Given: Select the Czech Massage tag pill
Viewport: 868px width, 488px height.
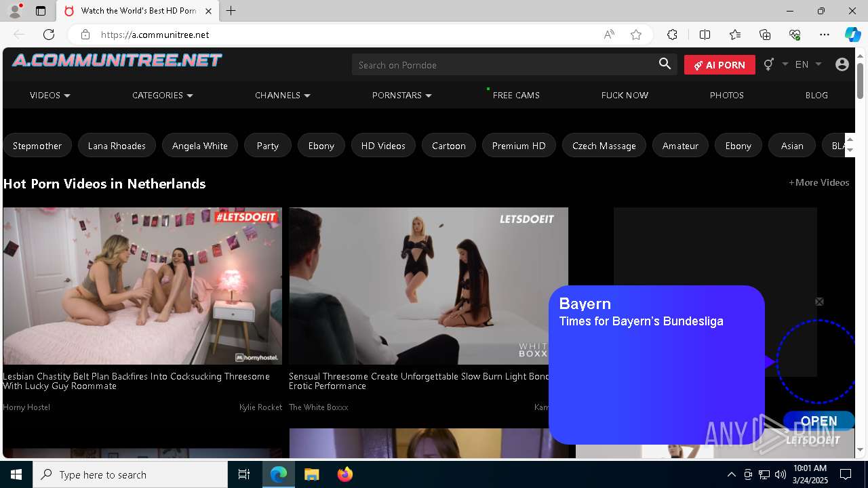Looking at the screenshot, I should click(604, 146).
